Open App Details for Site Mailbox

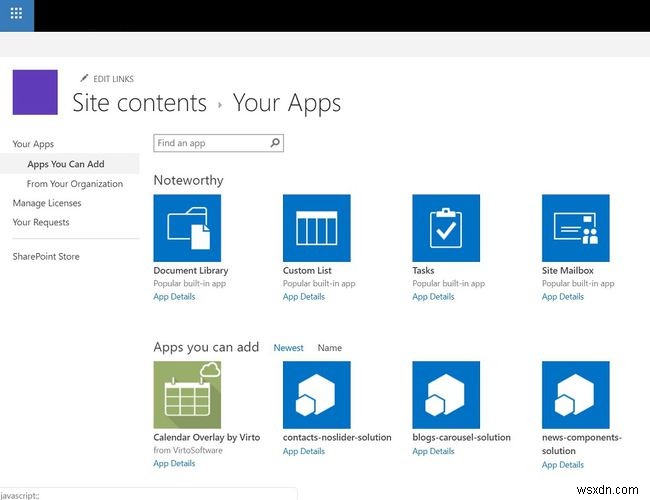563,296
